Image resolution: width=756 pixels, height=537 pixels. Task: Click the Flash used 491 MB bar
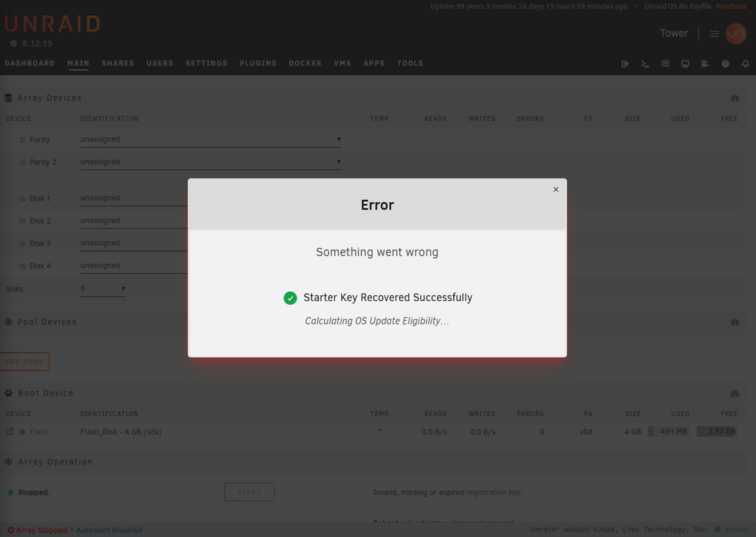click(669, 431)
